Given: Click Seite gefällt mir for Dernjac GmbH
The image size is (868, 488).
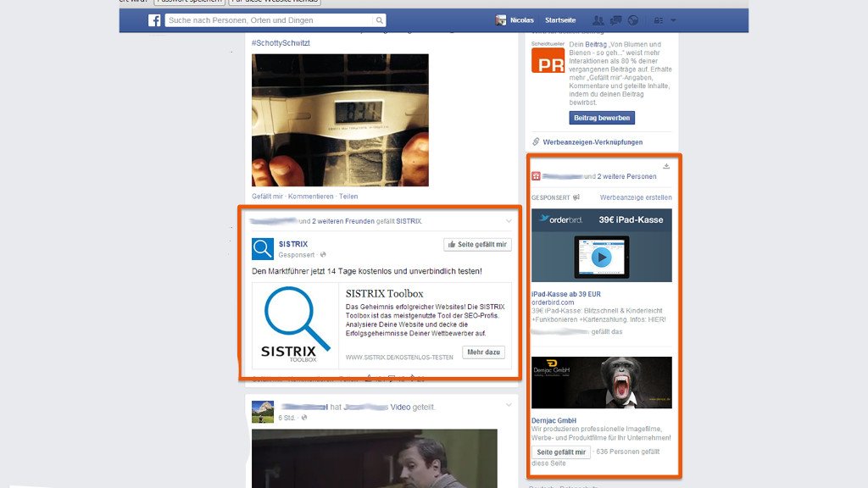Looking at the screenshot, I should 561,452.
